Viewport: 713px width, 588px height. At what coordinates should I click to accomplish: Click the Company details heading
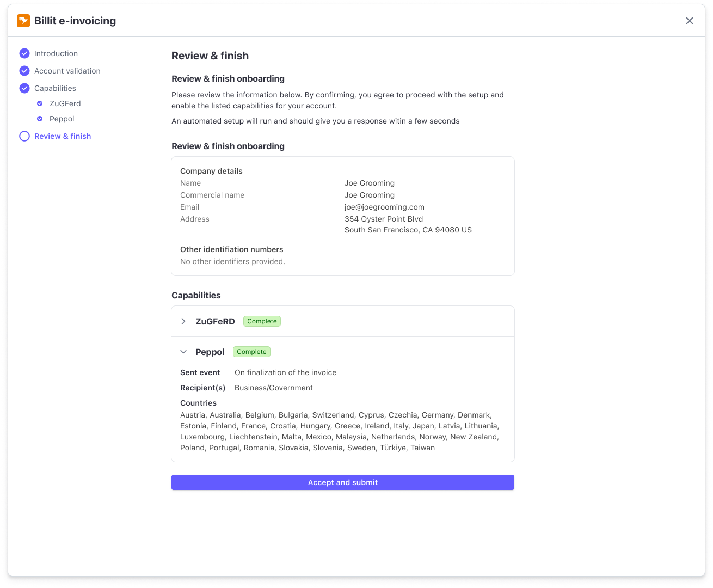tap(211, 171)
